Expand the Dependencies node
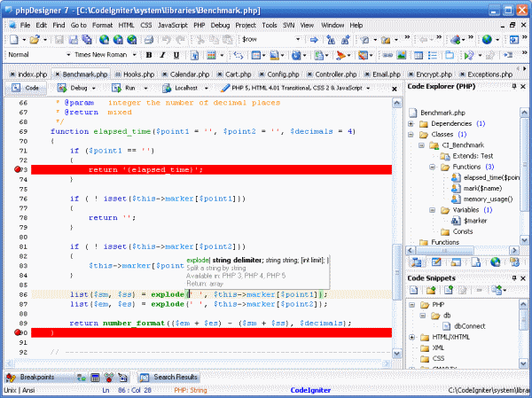 click(411, 124)
